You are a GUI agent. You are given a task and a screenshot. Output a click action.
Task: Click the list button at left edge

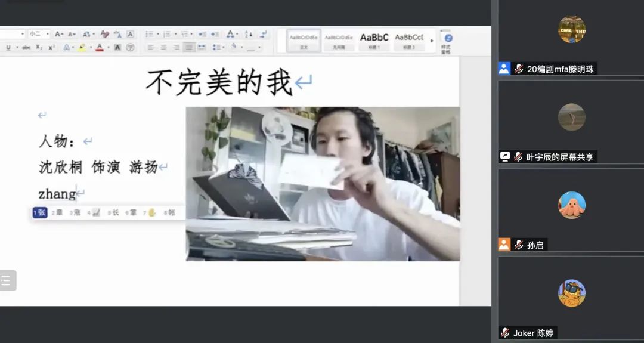tap(7, 280)
